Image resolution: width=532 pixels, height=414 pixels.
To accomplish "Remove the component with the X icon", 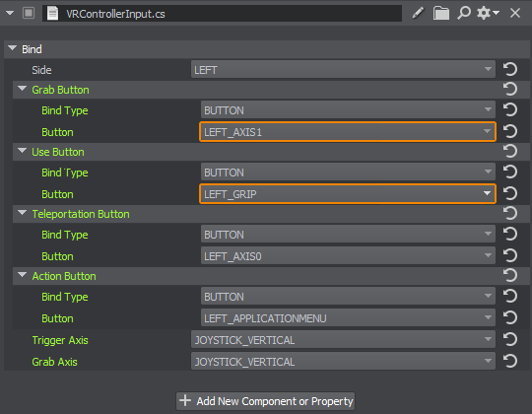I will tap(515, 13).
